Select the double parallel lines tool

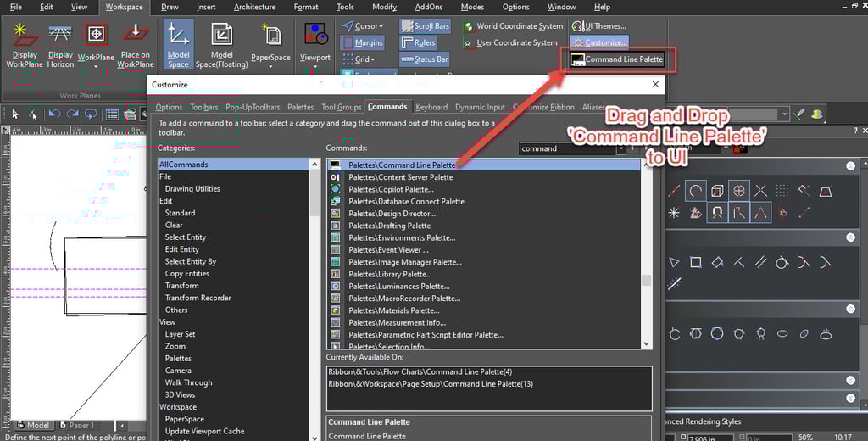[760, 263]
